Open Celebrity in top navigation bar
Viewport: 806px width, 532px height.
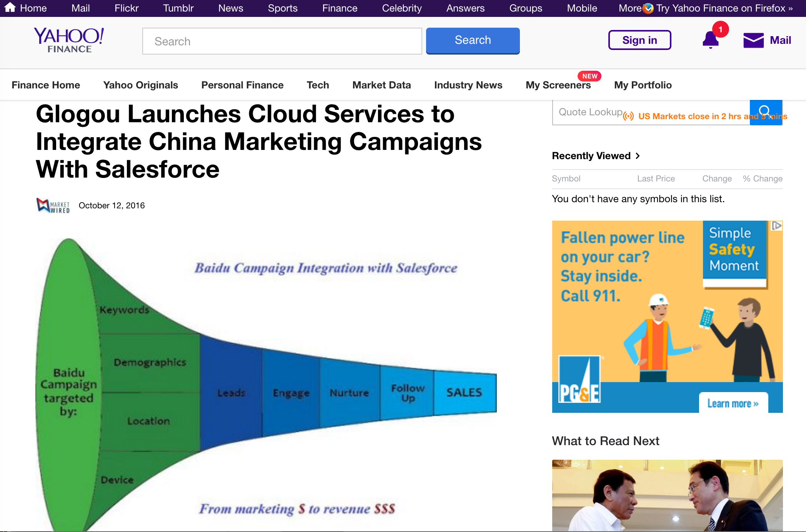click(402, 8)
